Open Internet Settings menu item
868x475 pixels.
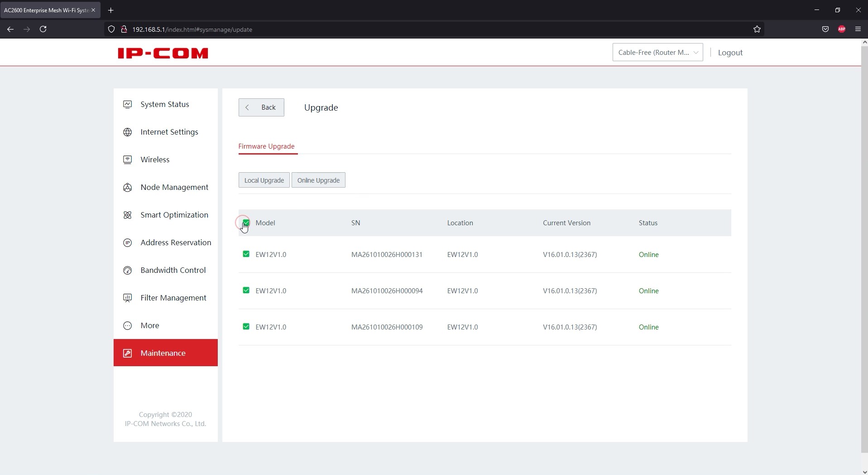[x=166, y=132]
